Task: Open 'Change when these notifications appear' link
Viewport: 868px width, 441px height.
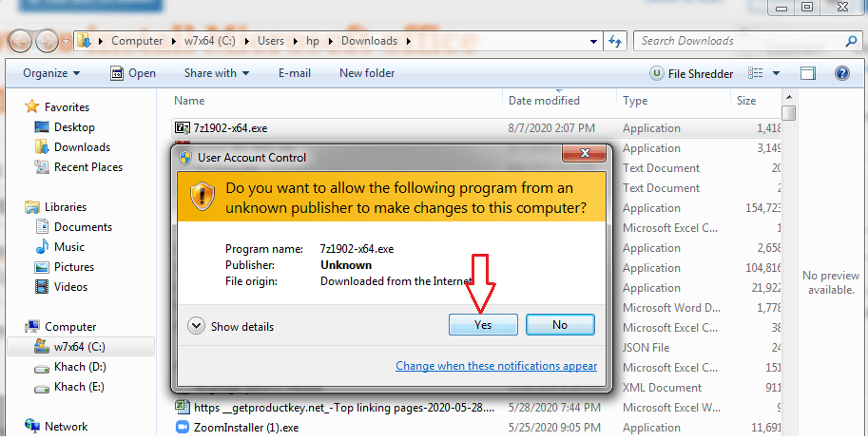Action: pos(496,366)
